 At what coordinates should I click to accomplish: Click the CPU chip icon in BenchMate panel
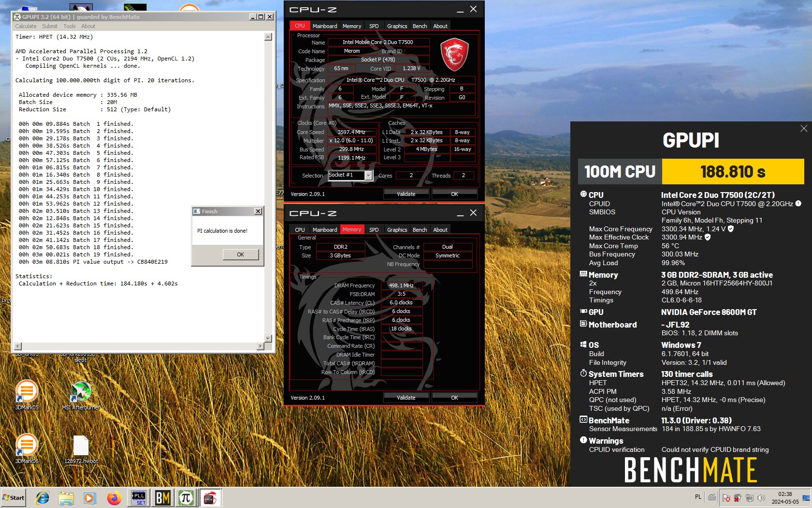coord(583,194)
